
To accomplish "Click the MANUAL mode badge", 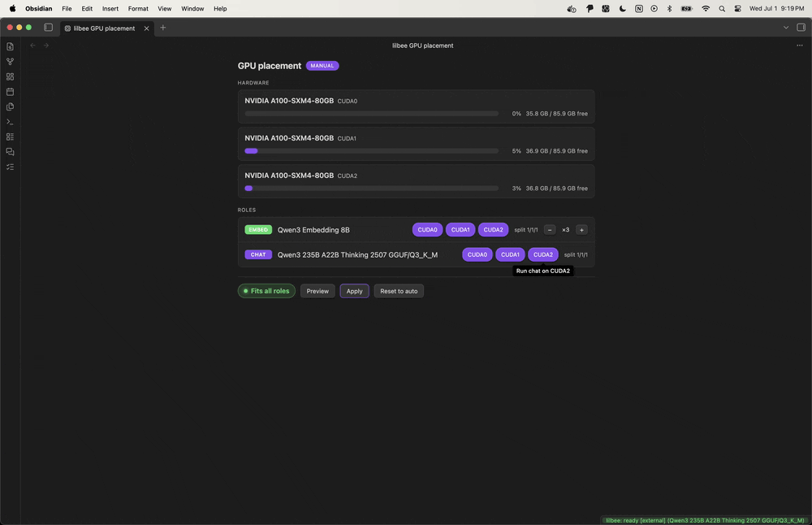I will click(322, 66).
